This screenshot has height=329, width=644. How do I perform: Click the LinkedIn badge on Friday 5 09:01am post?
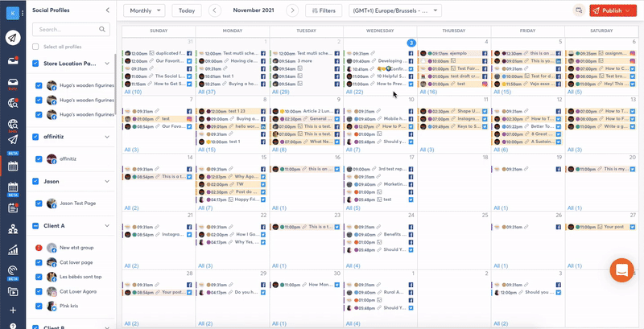click(559, 61)
